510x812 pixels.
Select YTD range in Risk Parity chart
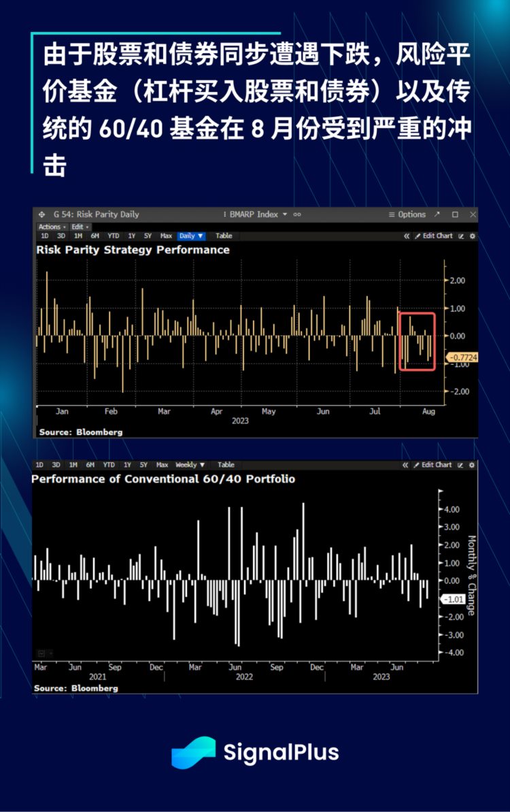pyautogui.click(x=114, y=236)
